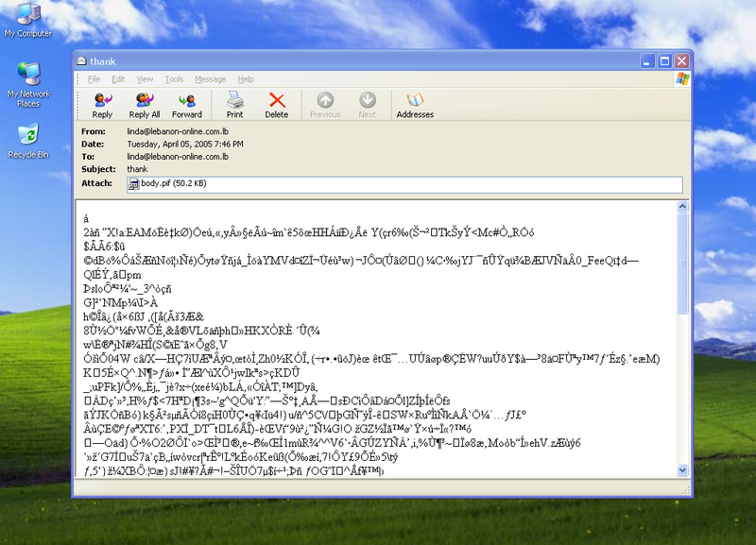This screenshot has height=545, width=756.
Task: Click the scroll down arrow in message body
Action: [x=682, y=469]
